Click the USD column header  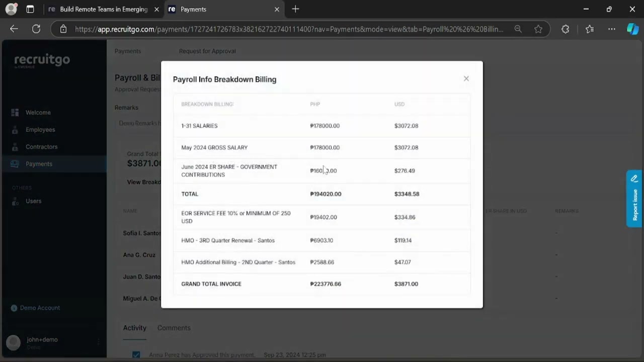click(399, 104)
